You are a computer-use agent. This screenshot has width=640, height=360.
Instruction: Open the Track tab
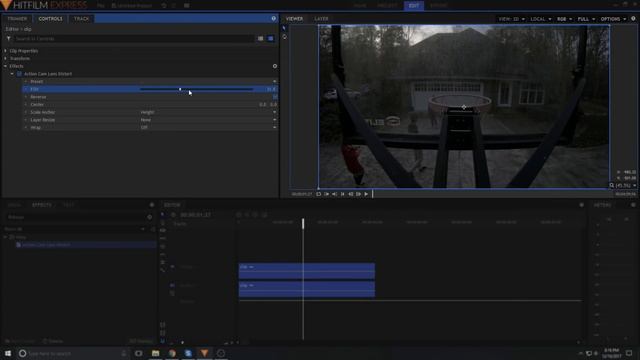(81, 19)
